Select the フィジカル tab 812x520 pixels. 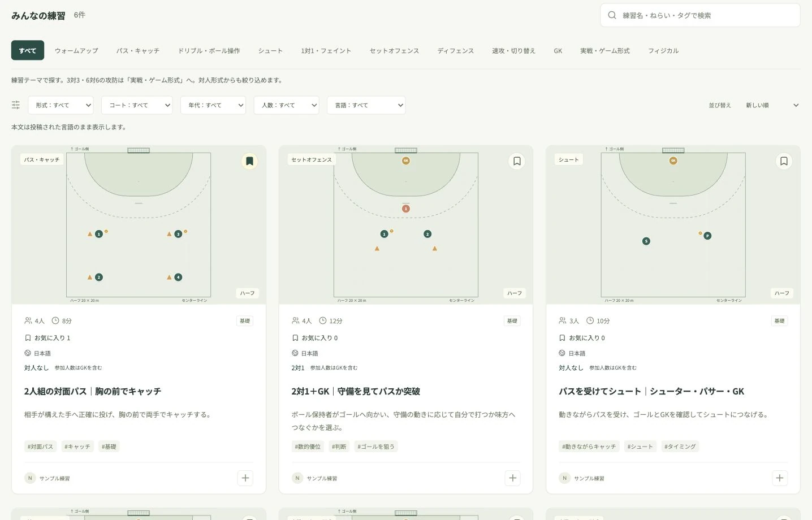[663, 51]
